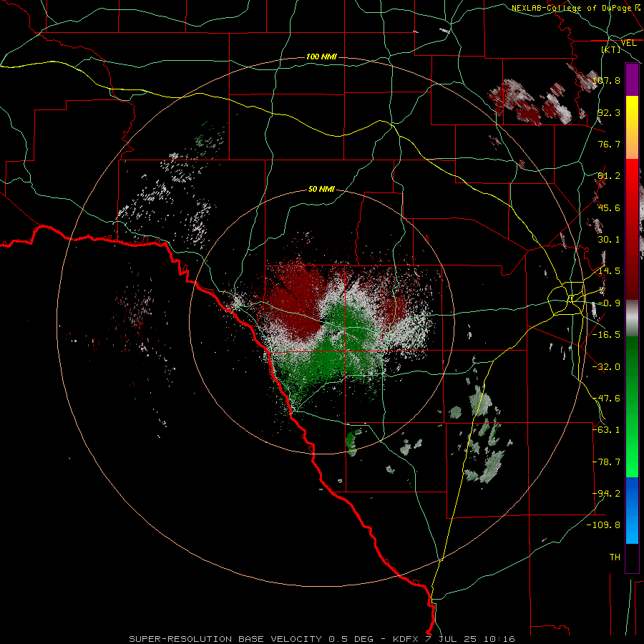This screenshot has height=644, width=644.
Task: Click the 100 NMI range ring label
Action: pos(321,57)
